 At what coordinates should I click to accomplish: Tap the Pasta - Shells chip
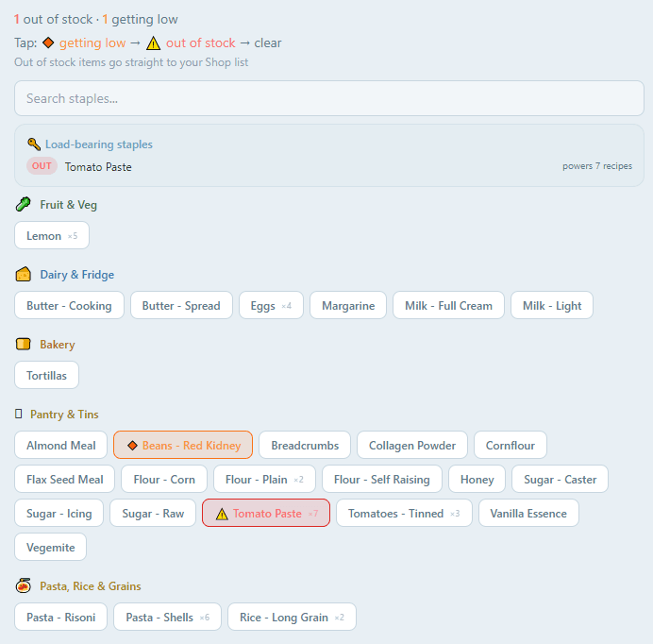coord(167,618)
